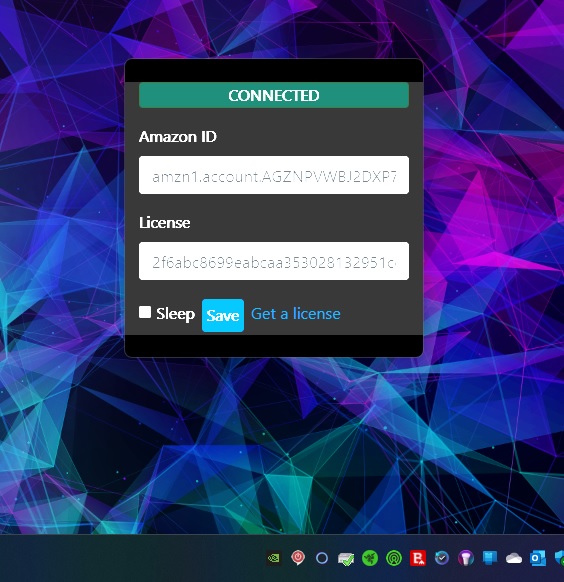Screen dimensions: 564x582
Task: Click the blue Your Phone tray icon
Action: pos(490,558)
